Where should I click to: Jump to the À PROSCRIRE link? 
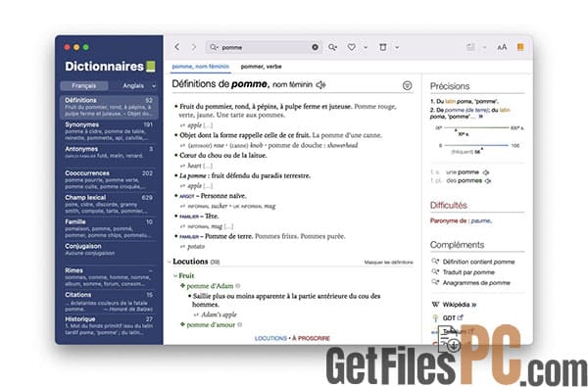pos(312,338)
